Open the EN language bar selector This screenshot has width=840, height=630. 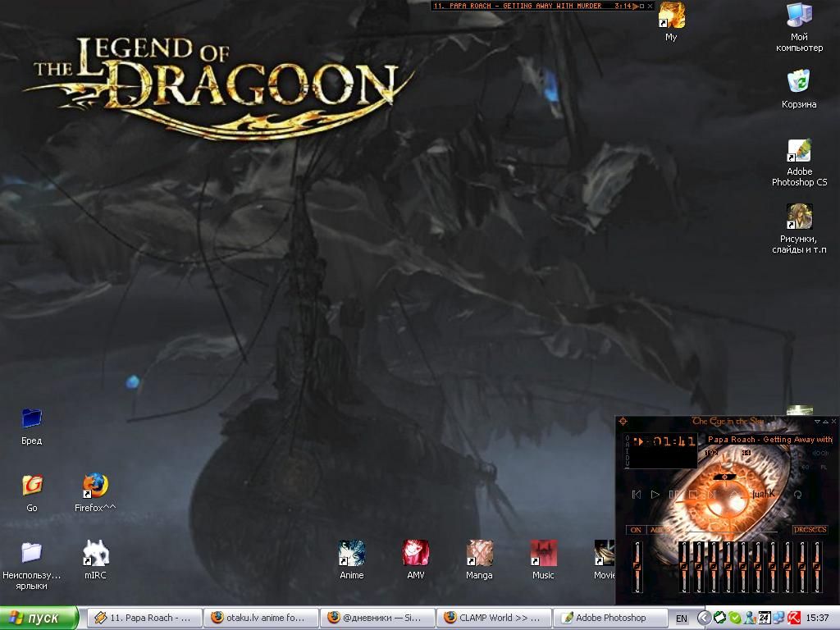pyautogui.click(x=682, y=619)
